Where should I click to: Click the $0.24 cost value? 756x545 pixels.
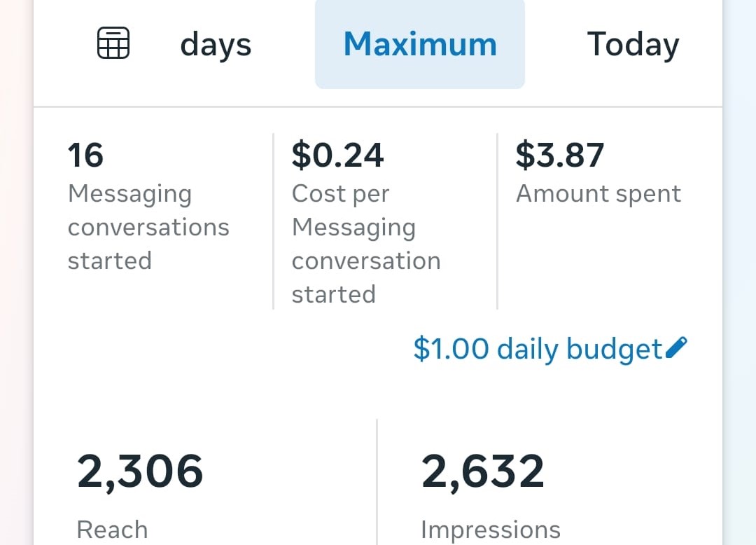tap(337, 155)
